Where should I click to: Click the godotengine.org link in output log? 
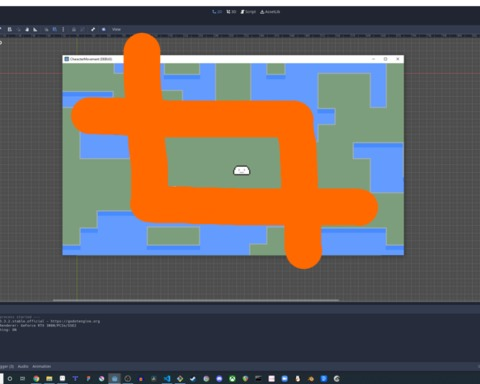click(x=75, y=321)
